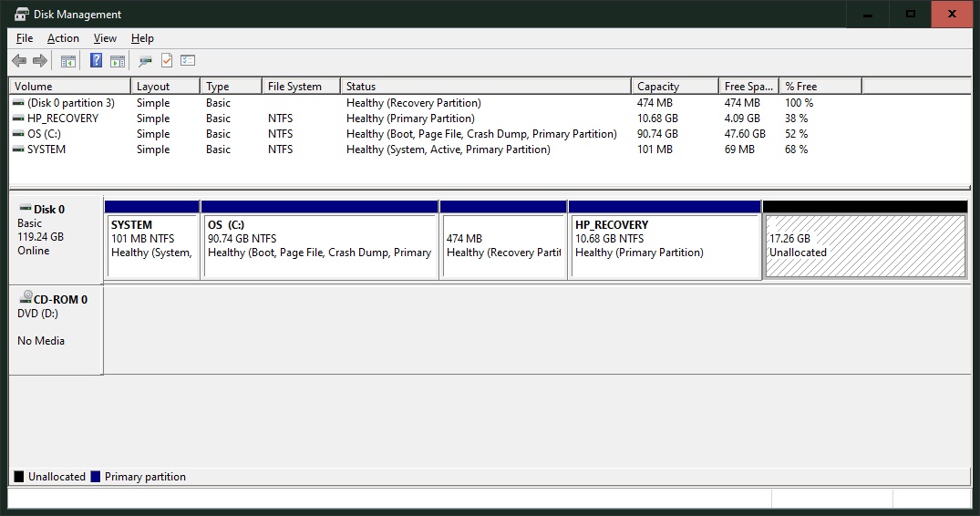This screenshot has height=516, width=980.
Task: Click the Status column header
Action: point(485,87)
